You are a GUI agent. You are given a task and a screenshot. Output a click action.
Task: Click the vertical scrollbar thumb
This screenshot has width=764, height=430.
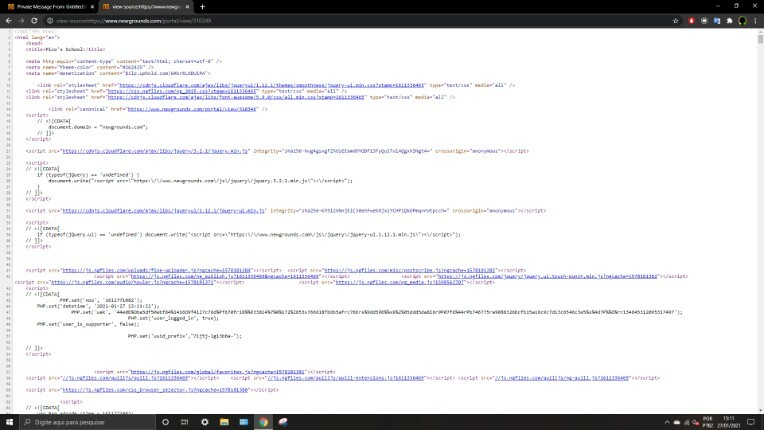pyautogui.click(x=760, y=39)
